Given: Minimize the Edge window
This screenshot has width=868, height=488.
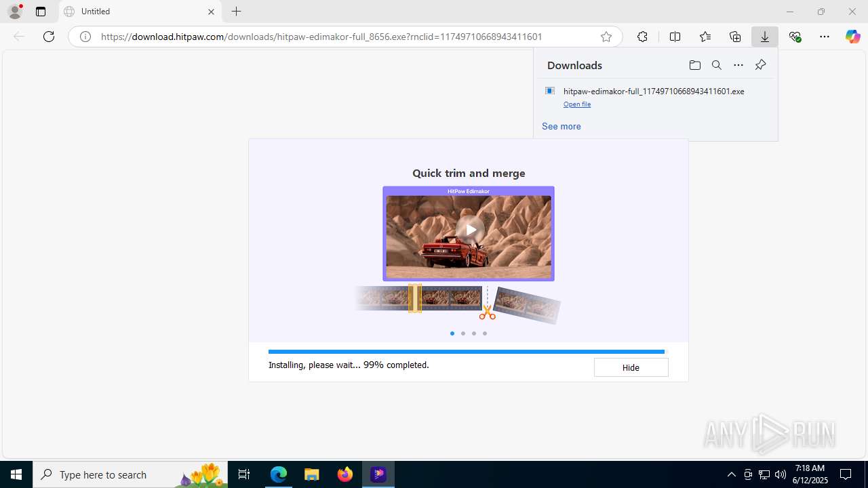Looking at the screenshot, I should tap(790, 12).
